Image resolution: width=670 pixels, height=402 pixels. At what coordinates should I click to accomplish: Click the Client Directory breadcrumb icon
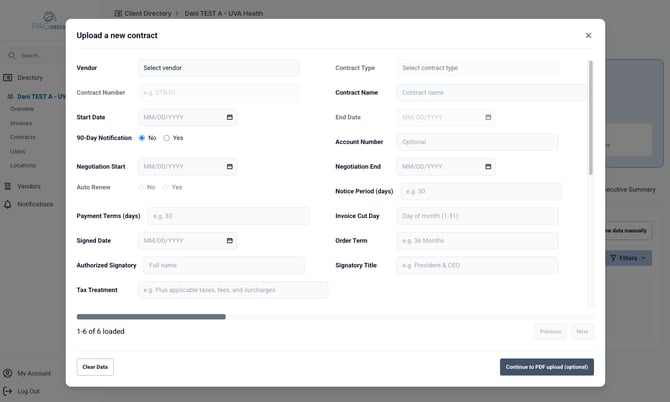[x=118, y=14]
